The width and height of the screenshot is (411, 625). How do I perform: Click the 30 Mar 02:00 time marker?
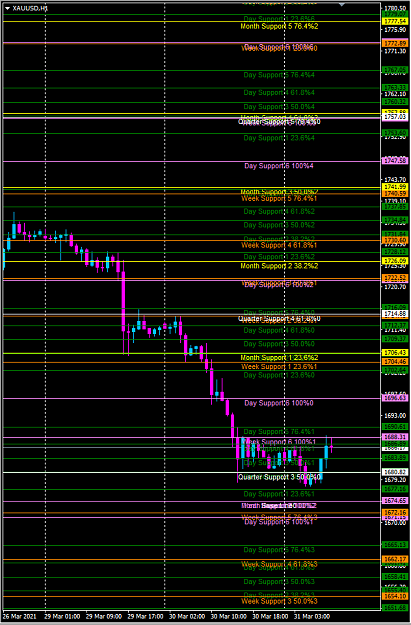coord(185,616)
